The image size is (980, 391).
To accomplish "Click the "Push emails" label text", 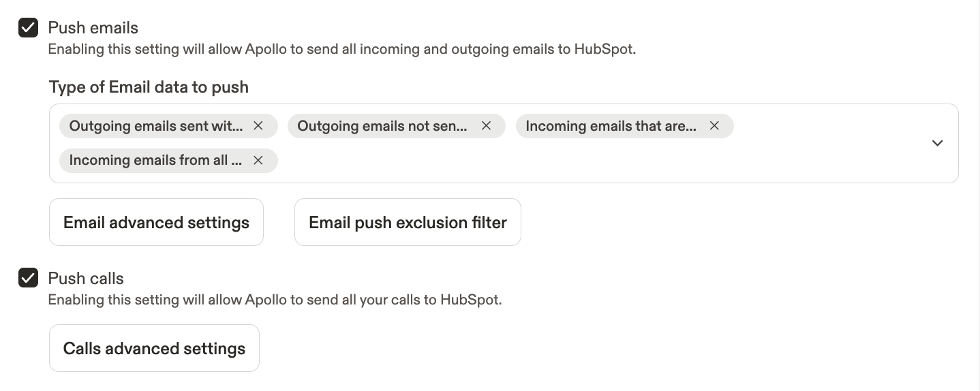I will click(93, 28).
